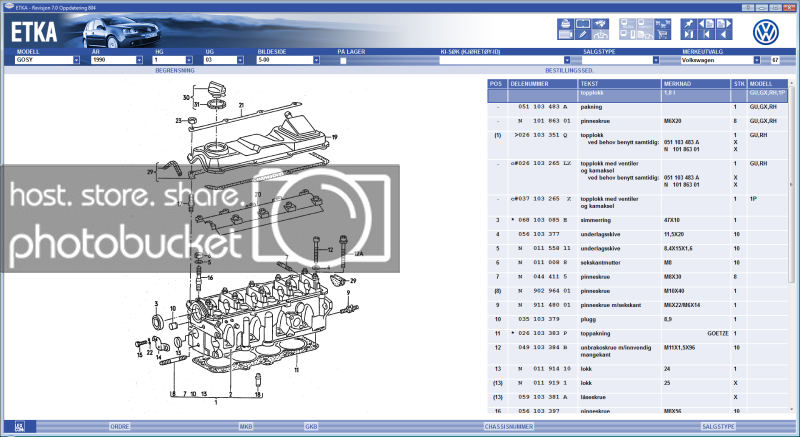Viewport: 800px width, 437px height.
Task: Expand the År dropdown set to 1990
Action: [x=139, y=60]
